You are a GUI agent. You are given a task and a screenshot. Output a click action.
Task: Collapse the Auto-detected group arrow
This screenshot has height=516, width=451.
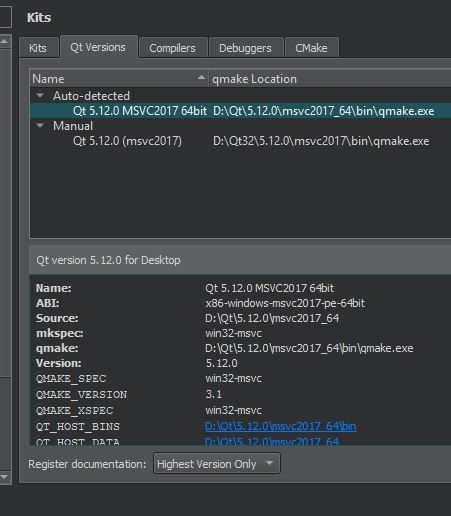pyautogui.click(x=40, y=96)
